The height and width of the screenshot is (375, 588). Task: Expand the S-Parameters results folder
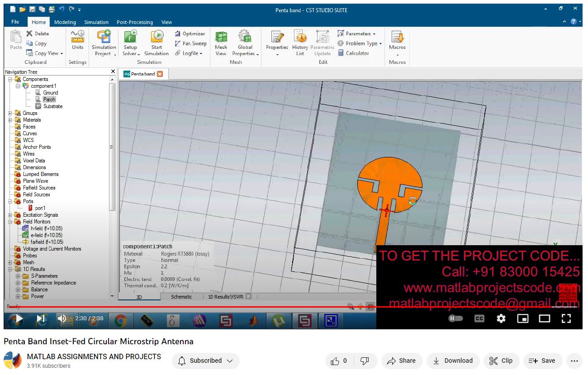18,276
